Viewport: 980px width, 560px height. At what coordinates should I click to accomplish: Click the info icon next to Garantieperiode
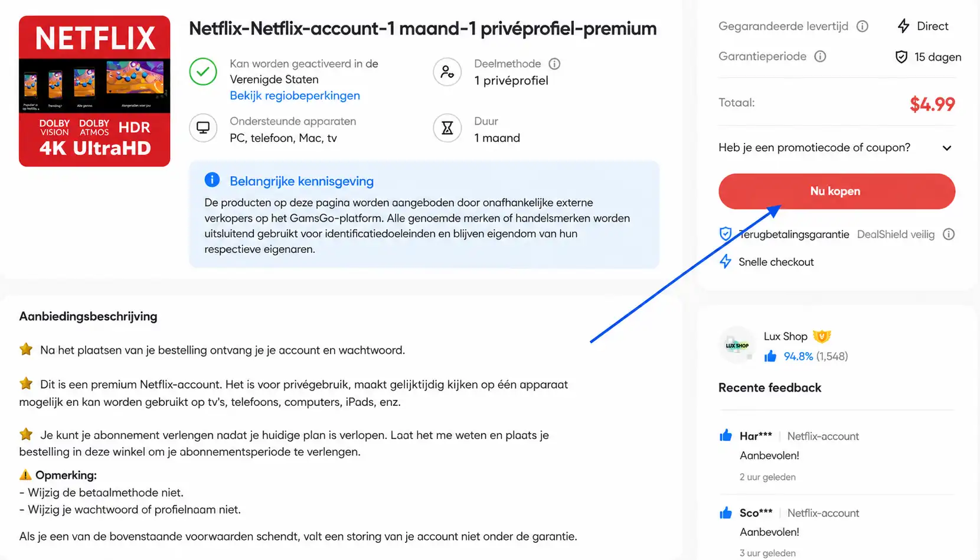[x=820, y=56]
